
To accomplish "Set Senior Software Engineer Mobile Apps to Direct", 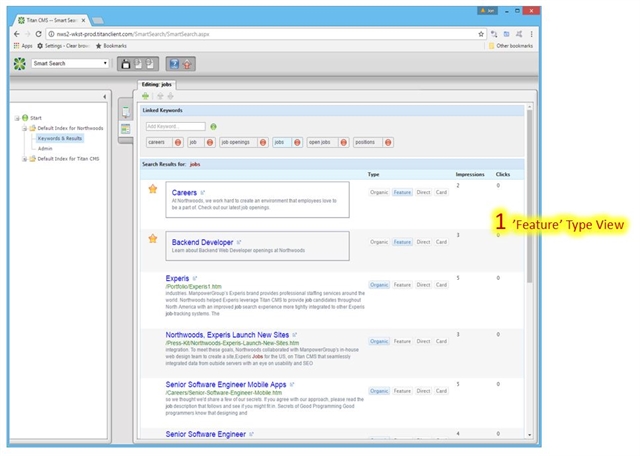I will [423, 391].
